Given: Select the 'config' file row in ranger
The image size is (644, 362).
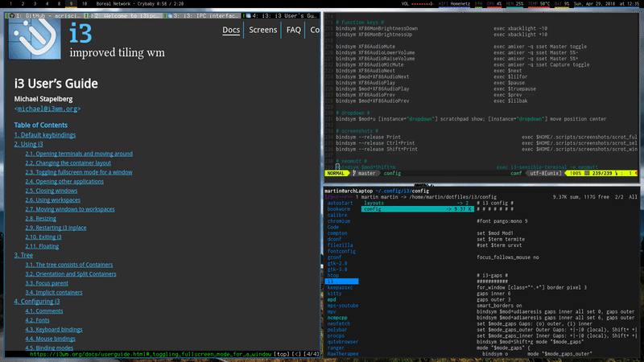Looking at the screenshot, I should coord(418,209).
